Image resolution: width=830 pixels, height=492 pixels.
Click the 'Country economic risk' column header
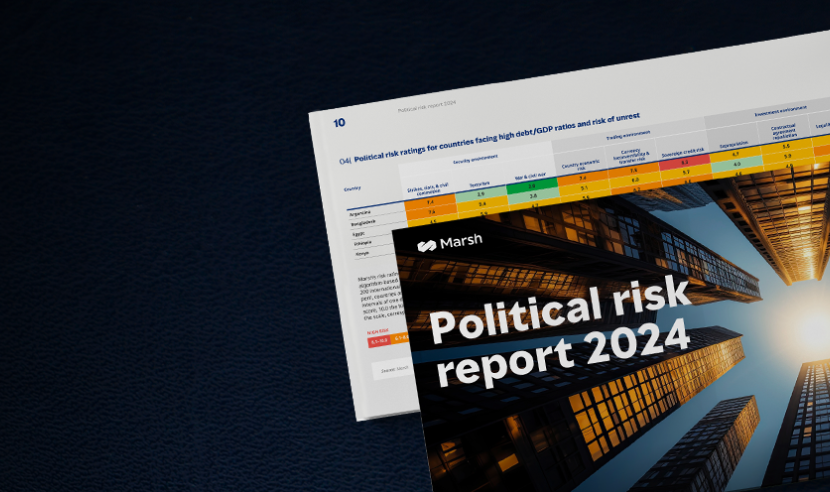pyautogui.click(x=581, y=165)
